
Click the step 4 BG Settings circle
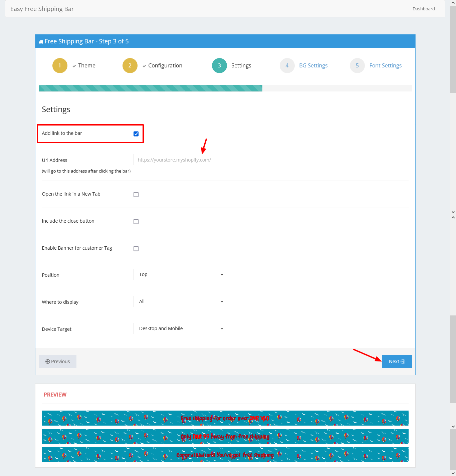[x=287, y=65]
